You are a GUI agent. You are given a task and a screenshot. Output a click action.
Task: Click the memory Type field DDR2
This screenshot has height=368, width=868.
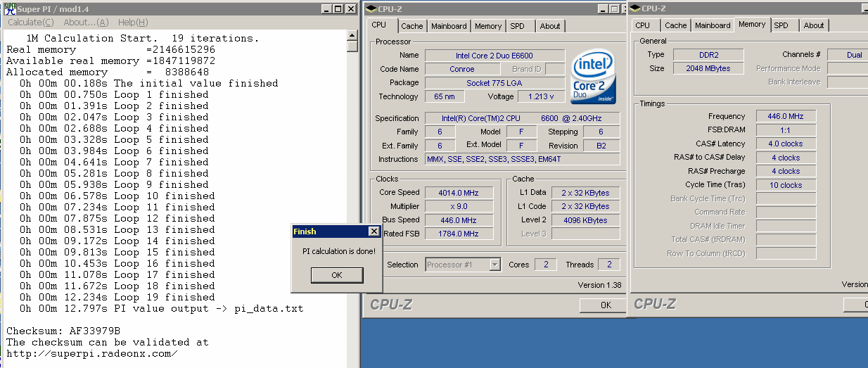pos(707,55)
